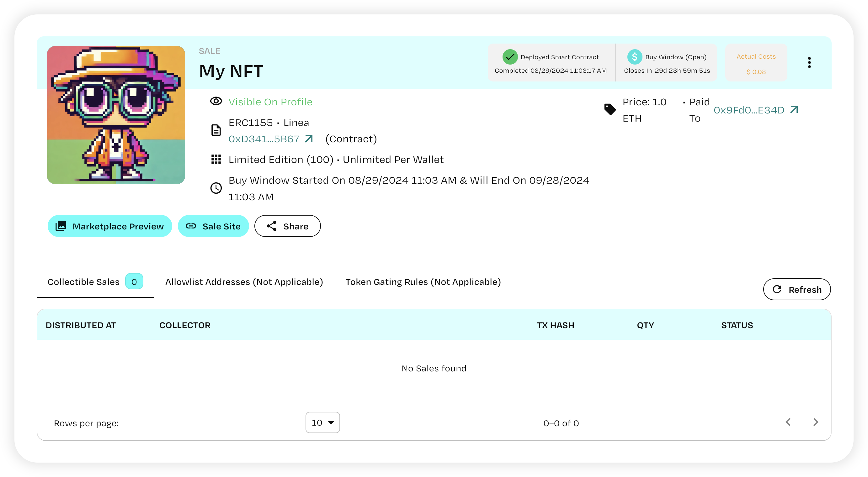Select rows per page dropdown showing 10
Image resolution: width=868 pixels, height=477 pixels.
click(322, 422)
